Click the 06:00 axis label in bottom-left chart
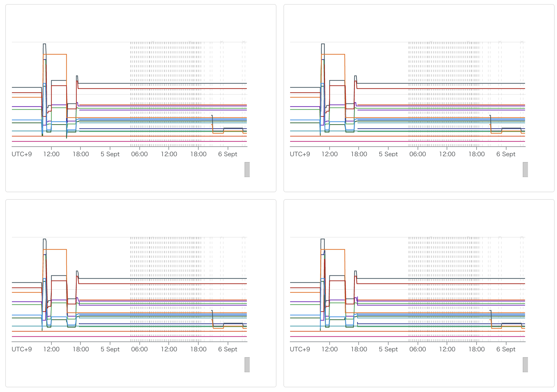557x392 pixels. (x=139, y=349)
